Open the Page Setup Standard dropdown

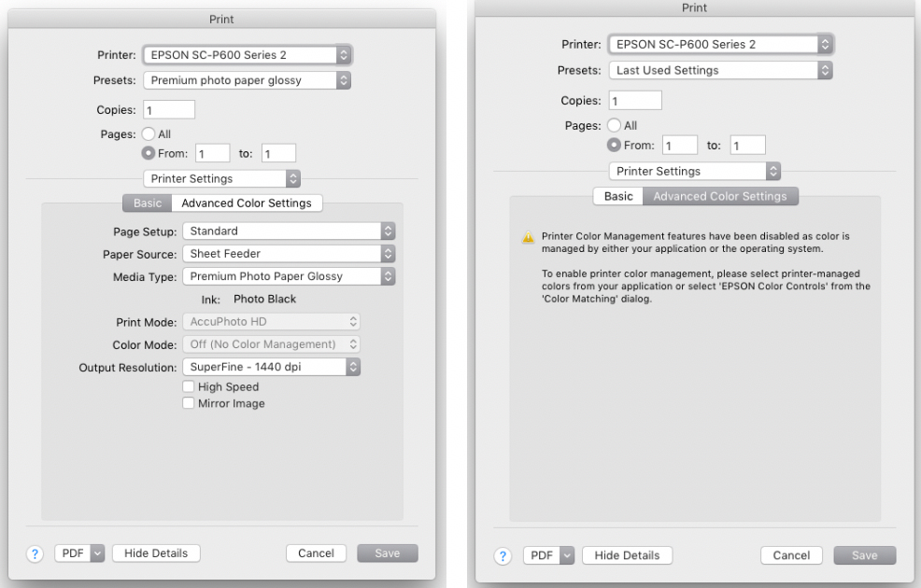[289, 231]
